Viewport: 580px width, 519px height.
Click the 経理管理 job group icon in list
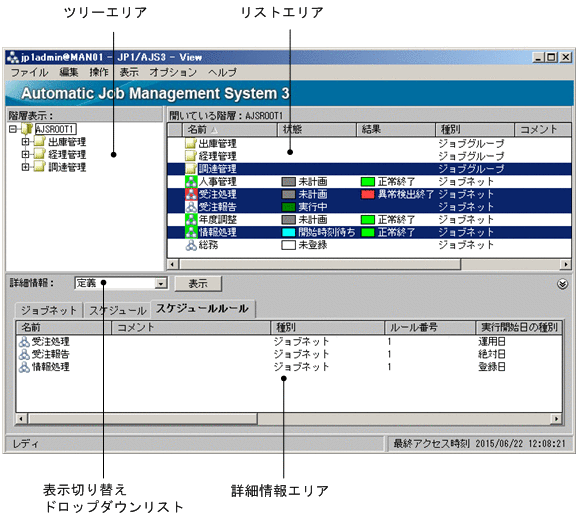pos(191,156)
